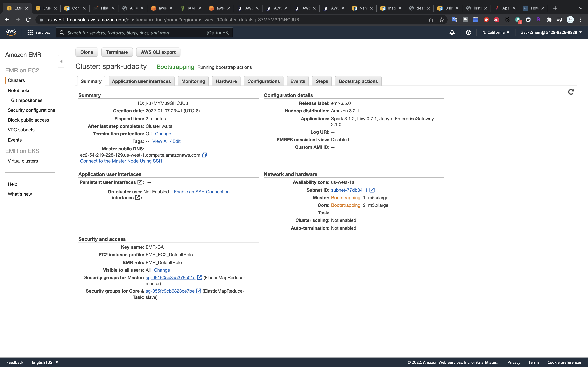
Task: Open master security group external link icon
Action: (199, 277)
